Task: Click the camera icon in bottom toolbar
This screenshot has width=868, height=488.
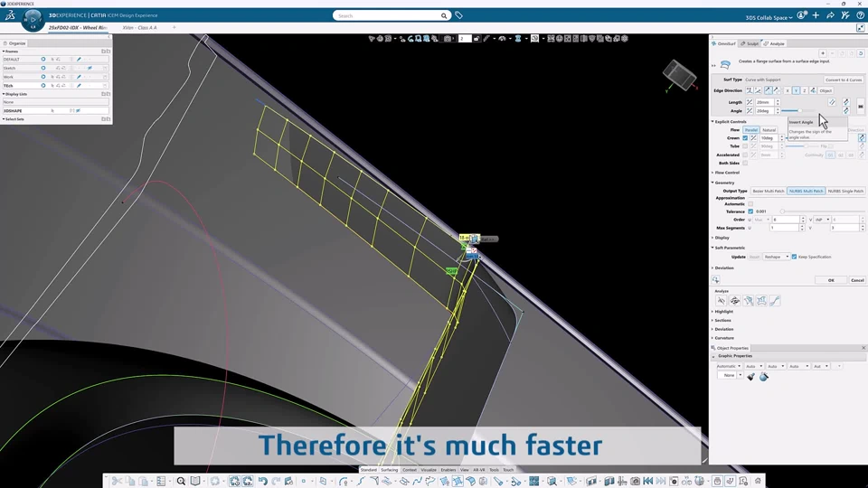Action: [635, 481]
